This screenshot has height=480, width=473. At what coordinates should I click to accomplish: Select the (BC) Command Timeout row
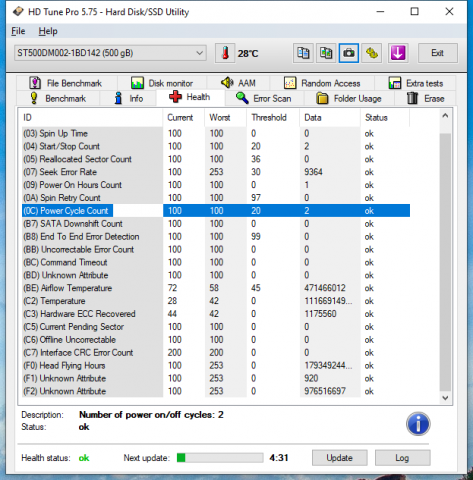[x=216, y=262]
